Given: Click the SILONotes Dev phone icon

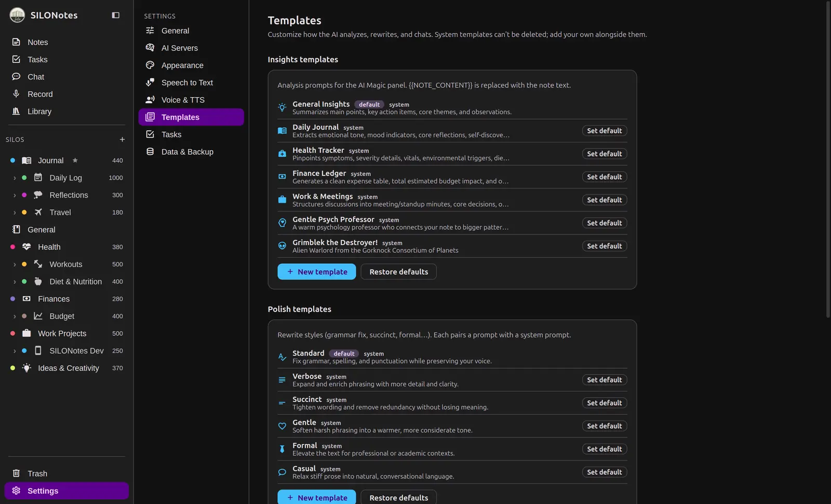Looking at the screenshot, I should coord(38,351).
